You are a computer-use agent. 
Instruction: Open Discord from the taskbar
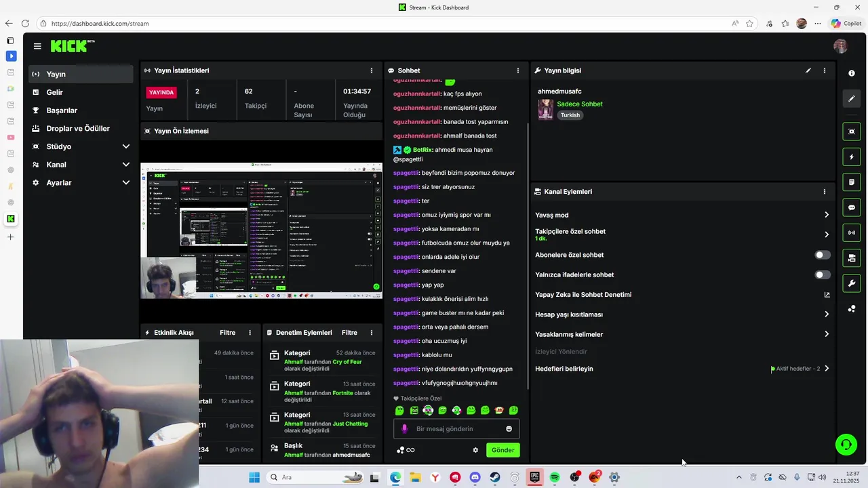[475, 478]
